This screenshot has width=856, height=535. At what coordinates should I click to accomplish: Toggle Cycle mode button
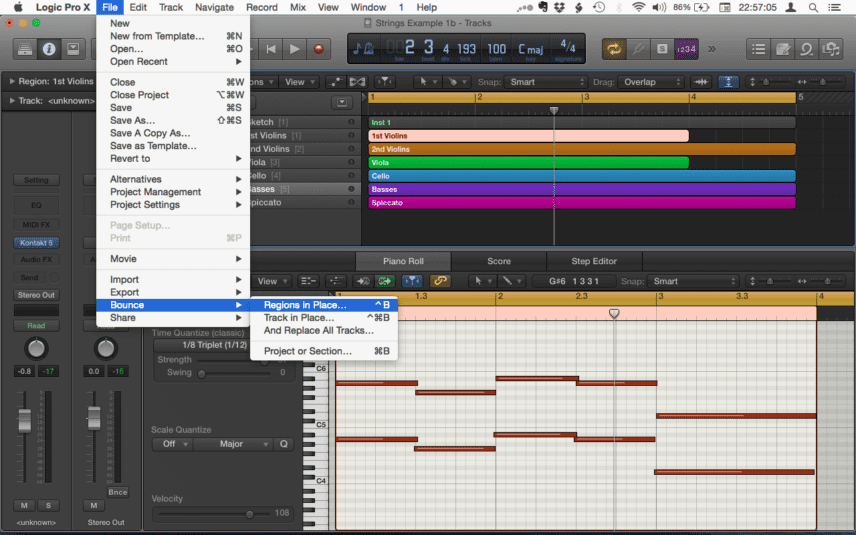point(614,49)
